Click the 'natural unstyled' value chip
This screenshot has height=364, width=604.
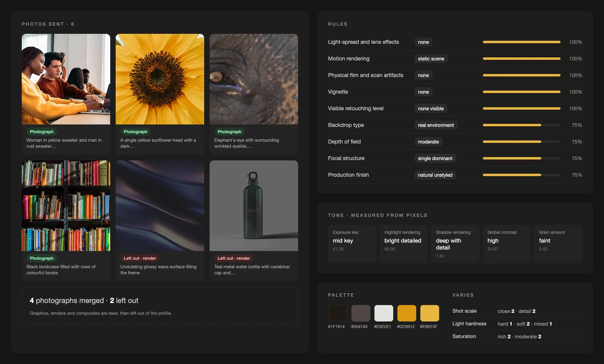435,175
